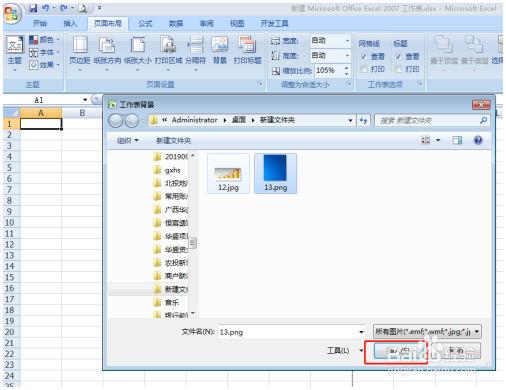
Task: Click the highlighted Insert button in dialog
Action: coord(396,351)
